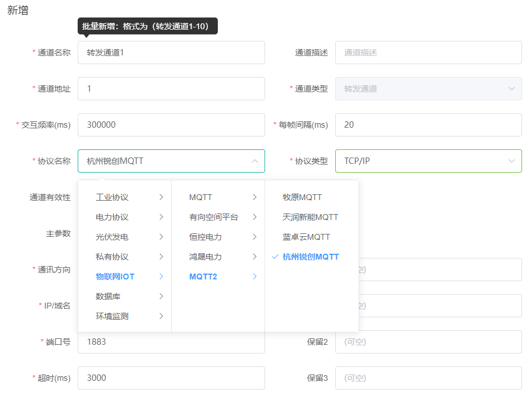Click the 通道地址 input field
This screenshot has width=532, height=399.
[171, 89]
